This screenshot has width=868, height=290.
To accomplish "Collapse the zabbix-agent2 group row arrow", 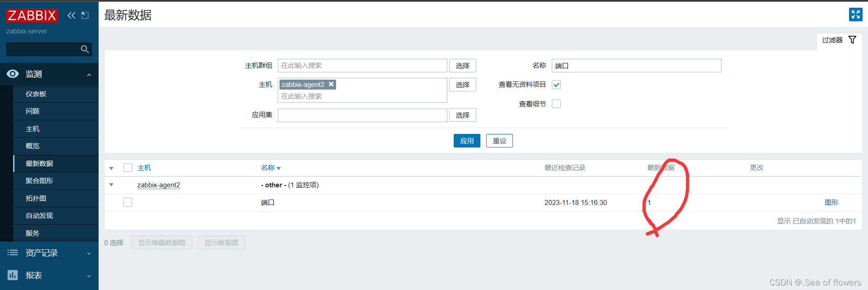I will pyautogui.click(x=111, y=185).
